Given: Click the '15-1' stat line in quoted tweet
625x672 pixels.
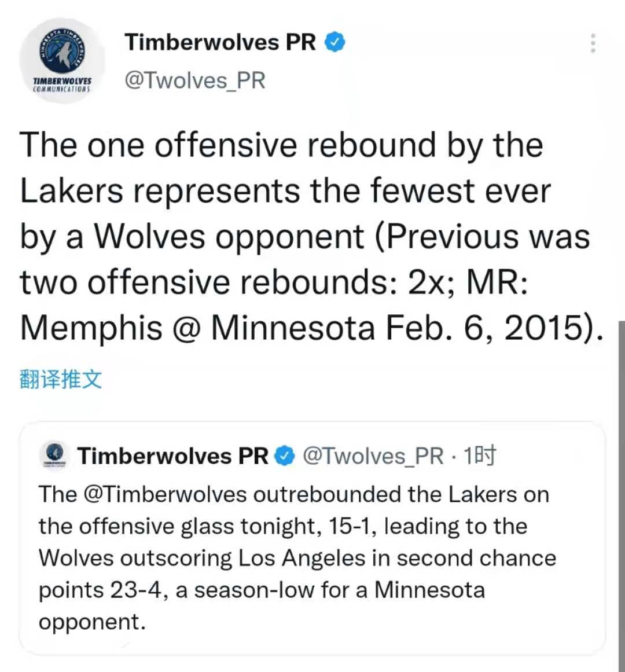Looking at the screenshot, I should (x=283, y=526).
